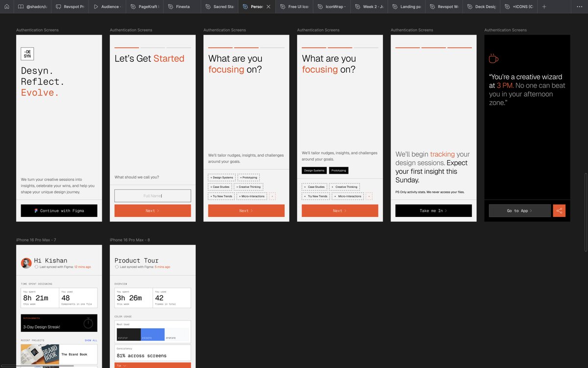Click the Go to App button
Viewport: 588px width, 368px height.
tap(519, 210)
